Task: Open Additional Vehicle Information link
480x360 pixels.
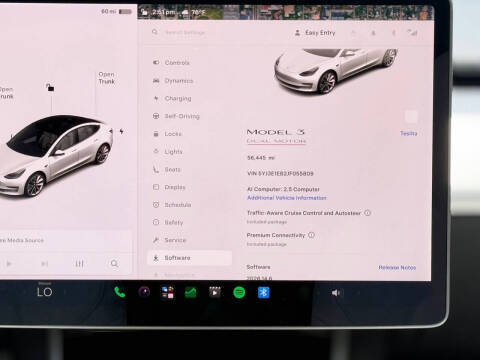Action: point(287,198)
